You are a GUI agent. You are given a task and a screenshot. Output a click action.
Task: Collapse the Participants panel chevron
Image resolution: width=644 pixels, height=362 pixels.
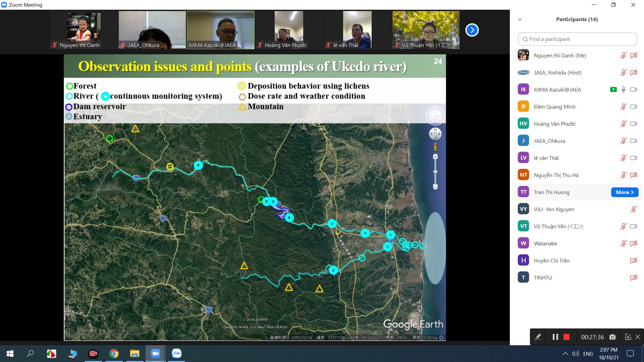click(x=520, y=19)
